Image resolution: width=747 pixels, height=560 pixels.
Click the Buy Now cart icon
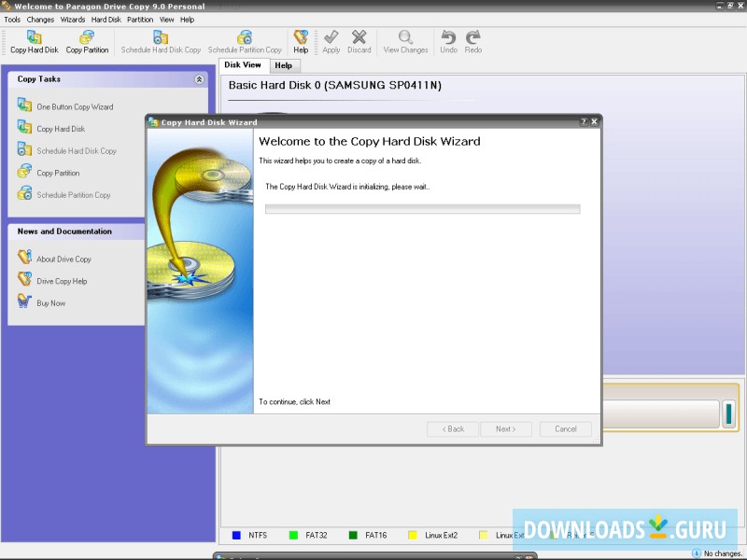pyautogui.click(x=25, y=302)
